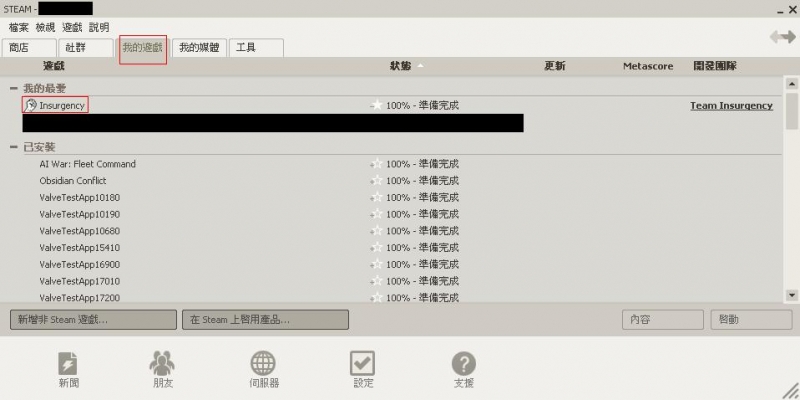800x400 pixels.
Task: Click scrollbar down arrow in games list
Action: 791,295
